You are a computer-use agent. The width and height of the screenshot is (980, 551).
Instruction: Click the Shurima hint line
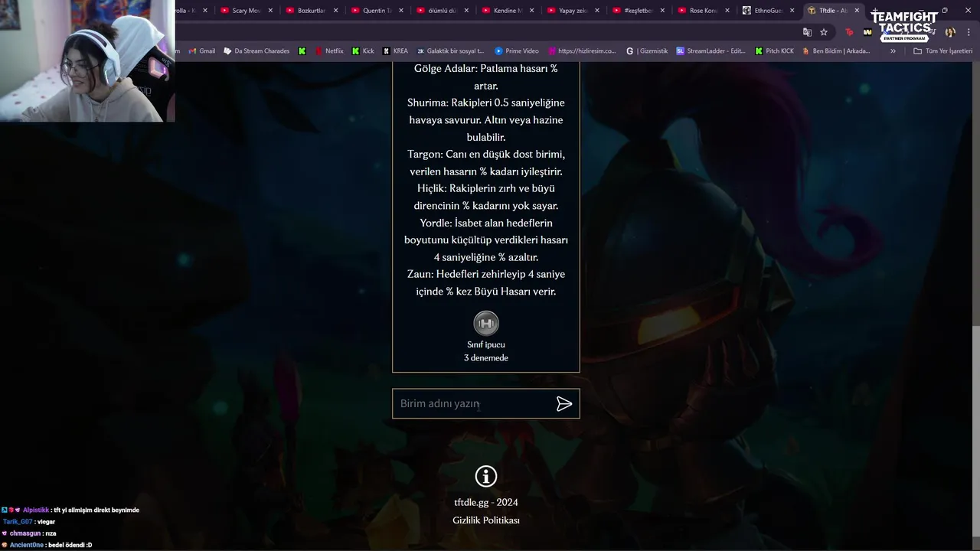(486, 119)
